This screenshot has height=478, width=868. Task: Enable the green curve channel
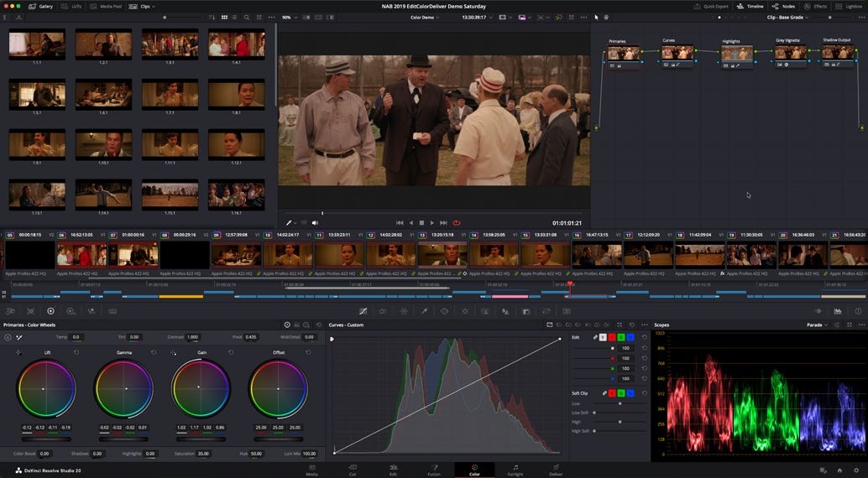tap(621, 337)
